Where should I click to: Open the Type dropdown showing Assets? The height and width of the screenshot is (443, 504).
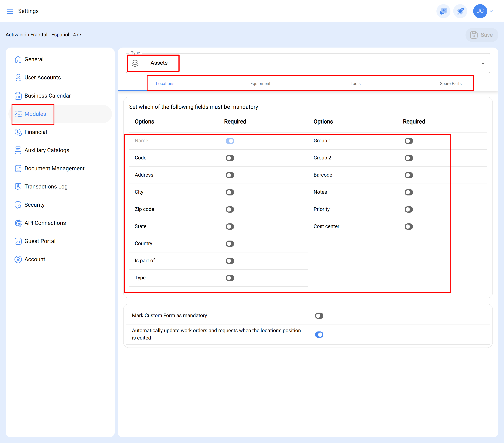click(483, 63)
